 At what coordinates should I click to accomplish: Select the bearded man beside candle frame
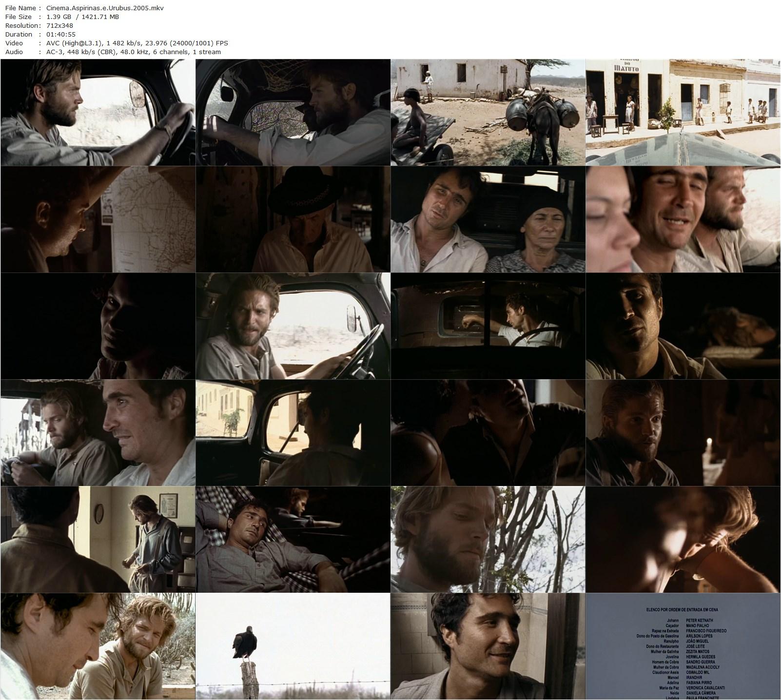click(683, 432)
